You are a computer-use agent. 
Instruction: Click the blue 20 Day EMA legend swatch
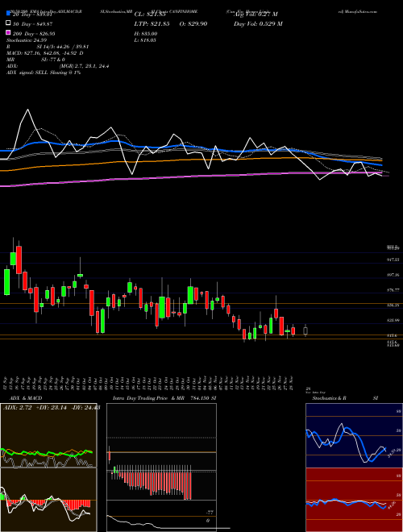tap(9, 14)
